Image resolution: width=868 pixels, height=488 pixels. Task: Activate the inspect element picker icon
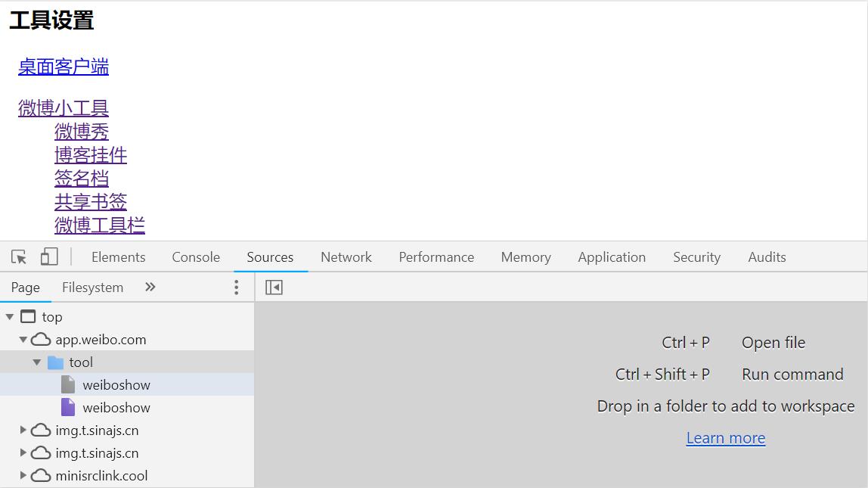coord(19,257)
